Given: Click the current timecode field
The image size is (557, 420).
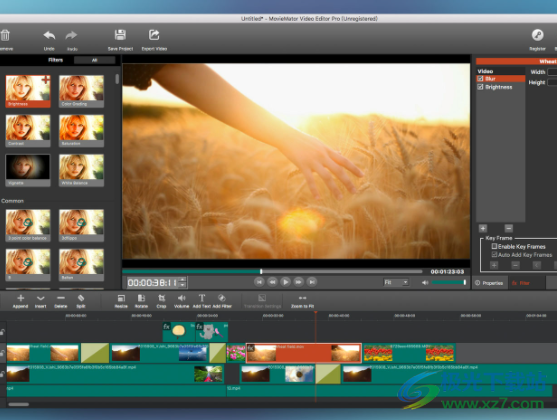Looking at the screenshot, I should [152, 282].
